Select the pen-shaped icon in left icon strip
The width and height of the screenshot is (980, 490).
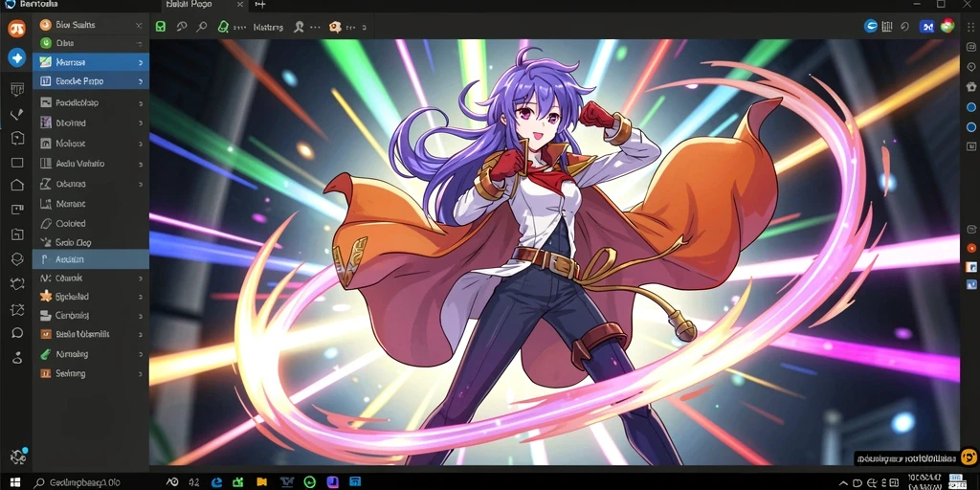17,114
